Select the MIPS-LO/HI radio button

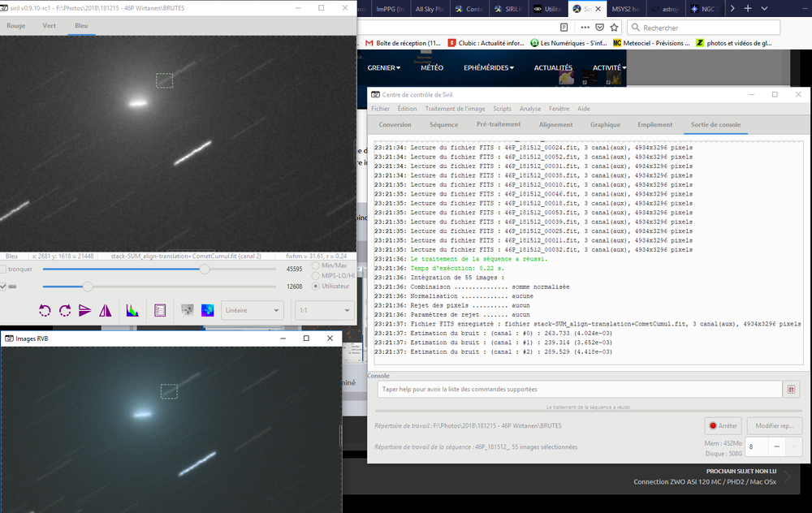[x=315, y=276]
